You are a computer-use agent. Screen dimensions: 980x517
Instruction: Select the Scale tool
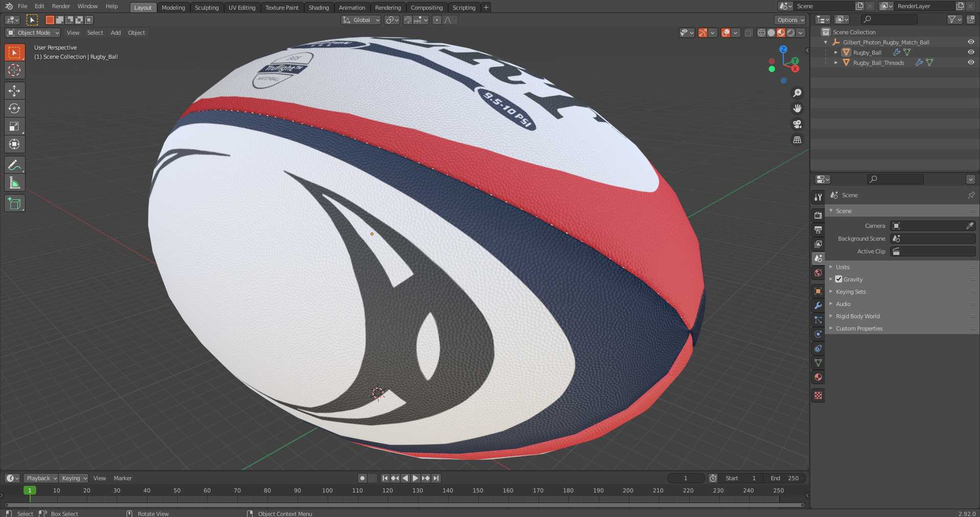pyautogui.click(x=14, y=126)
